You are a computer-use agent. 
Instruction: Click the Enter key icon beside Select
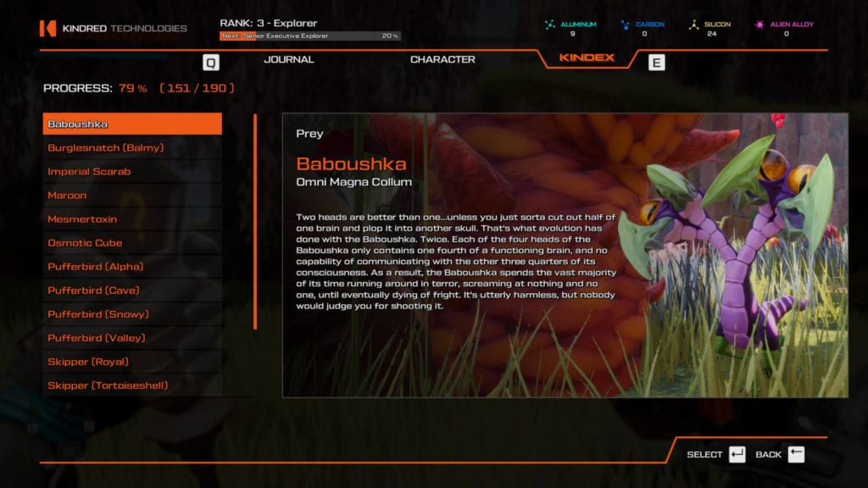737,455
